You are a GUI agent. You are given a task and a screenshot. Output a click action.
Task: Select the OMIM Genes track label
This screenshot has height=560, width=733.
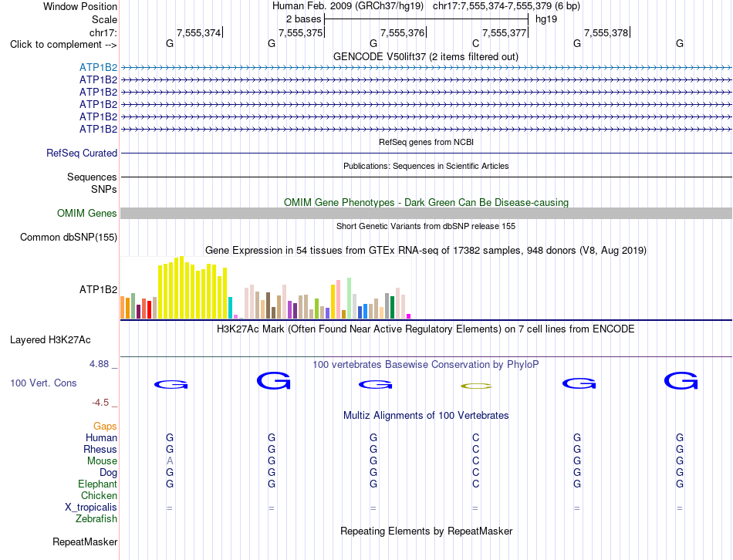(86, 213)
